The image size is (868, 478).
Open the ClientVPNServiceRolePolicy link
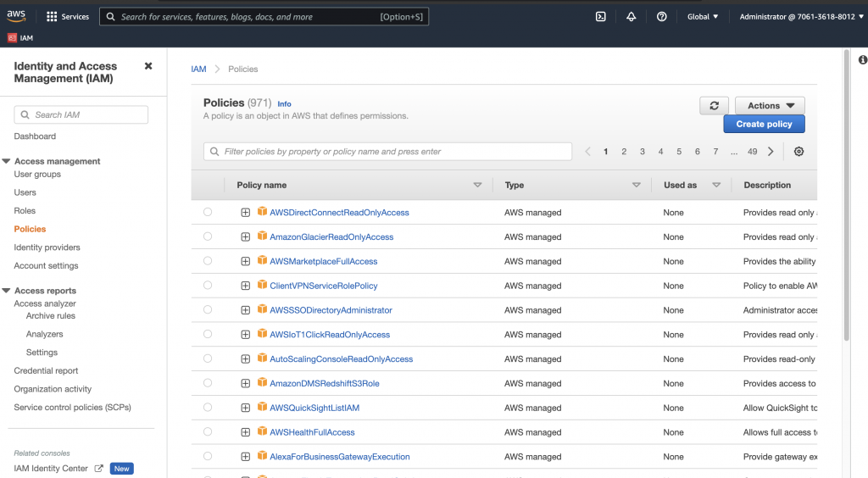click(x=324, y=286)
